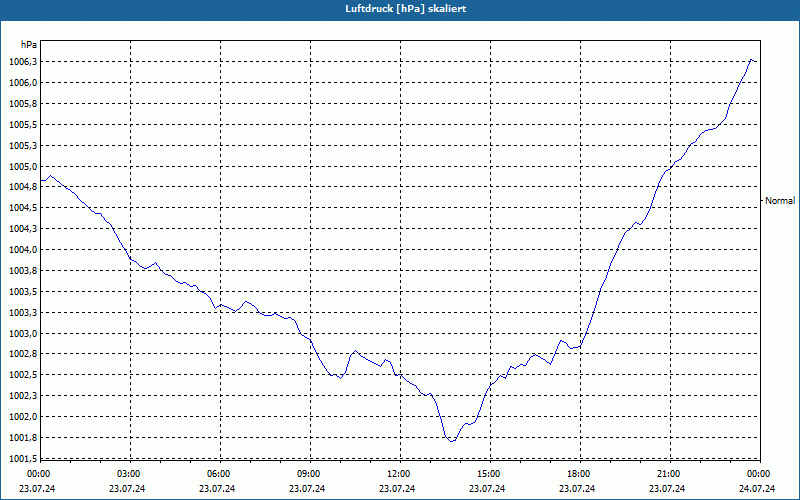
Task: Click the 1002,3 y-axis value
Action: (x=23, y=395)
